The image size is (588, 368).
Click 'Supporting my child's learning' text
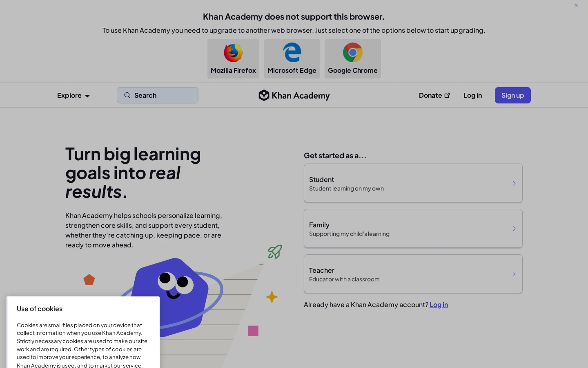(x=349, y=234)
